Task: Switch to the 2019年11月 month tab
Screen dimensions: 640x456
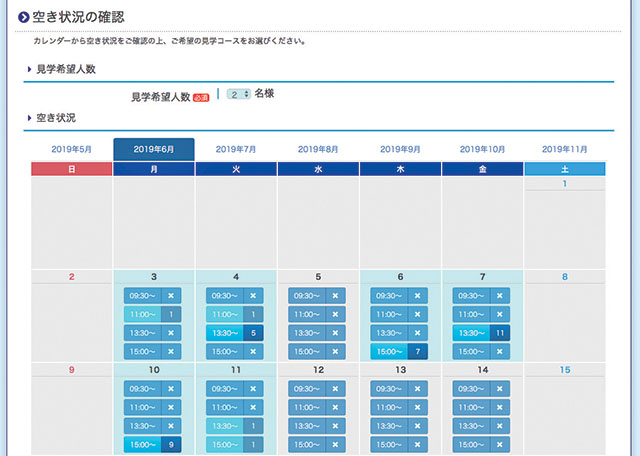Action: click(x=565, y=149)
